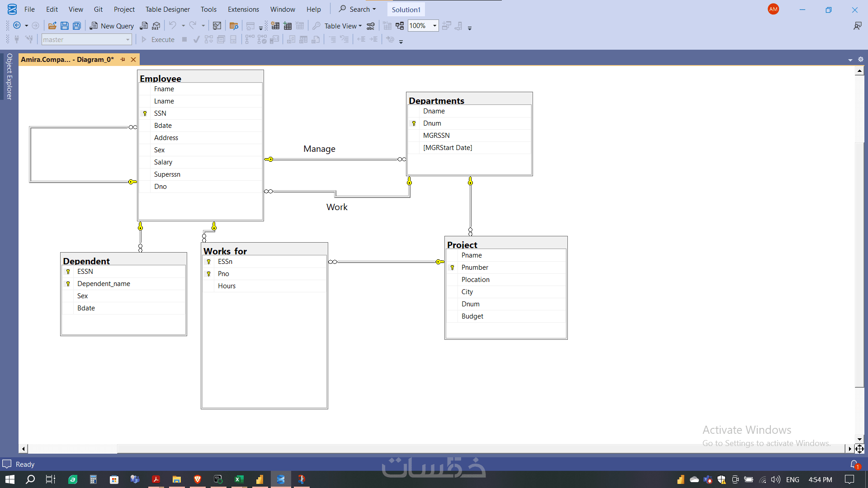Click the Arrange Tables icon
This screenshot has height=488, width=868.
[x=400, y=26]
